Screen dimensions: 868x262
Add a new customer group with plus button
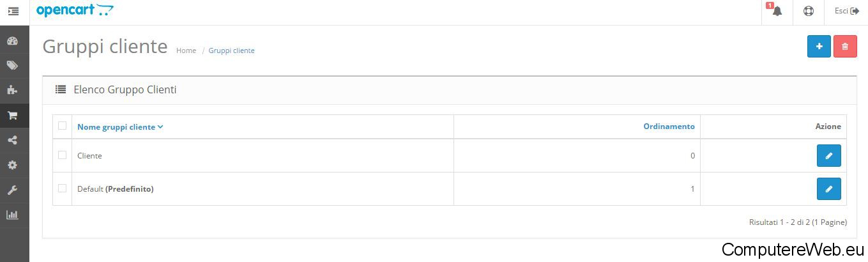coord(819,46)
